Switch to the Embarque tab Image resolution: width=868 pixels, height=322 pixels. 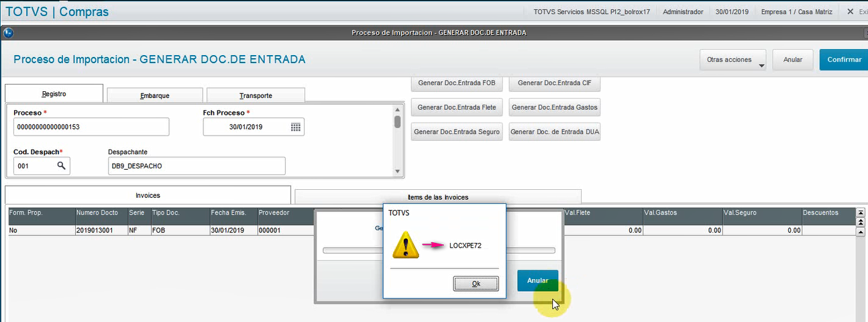tap(154, 95)
